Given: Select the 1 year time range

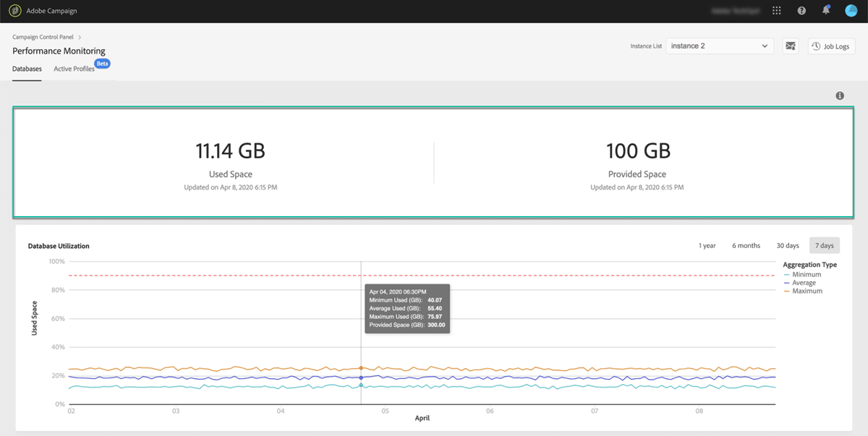Looking at the screenshot, I should (707, 245).
